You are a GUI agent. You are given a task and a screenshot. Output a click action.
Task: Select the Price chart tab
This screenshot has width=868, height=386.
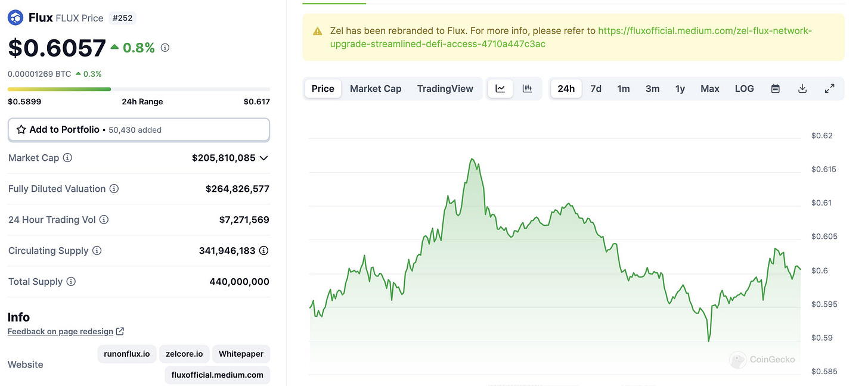click(x=323, y=89)
